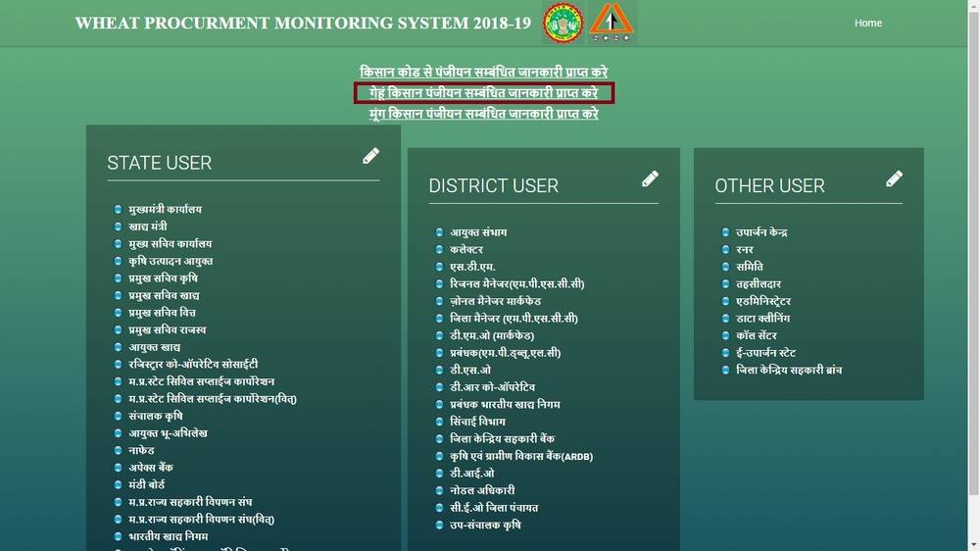This screenshot has height=551, width=980.
Task: Select संचालक कृषि entry
Action: tap(155, 416)
